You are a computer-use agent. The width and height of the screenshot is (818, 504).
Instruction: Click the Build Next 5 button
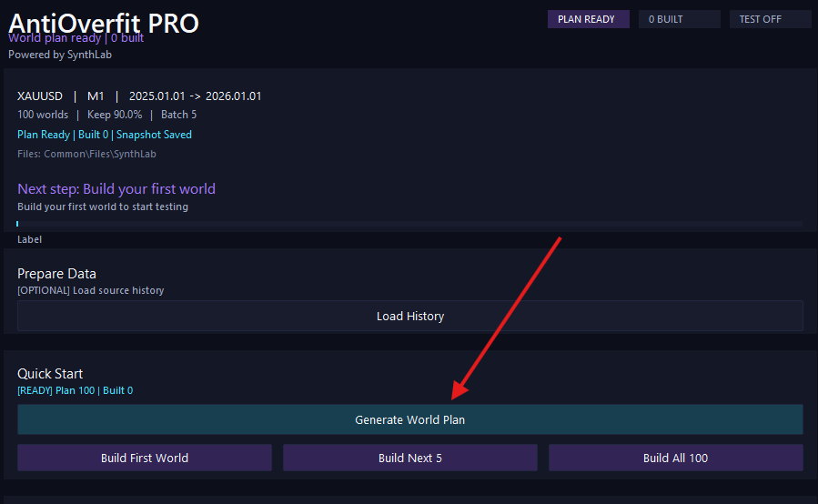410,458
